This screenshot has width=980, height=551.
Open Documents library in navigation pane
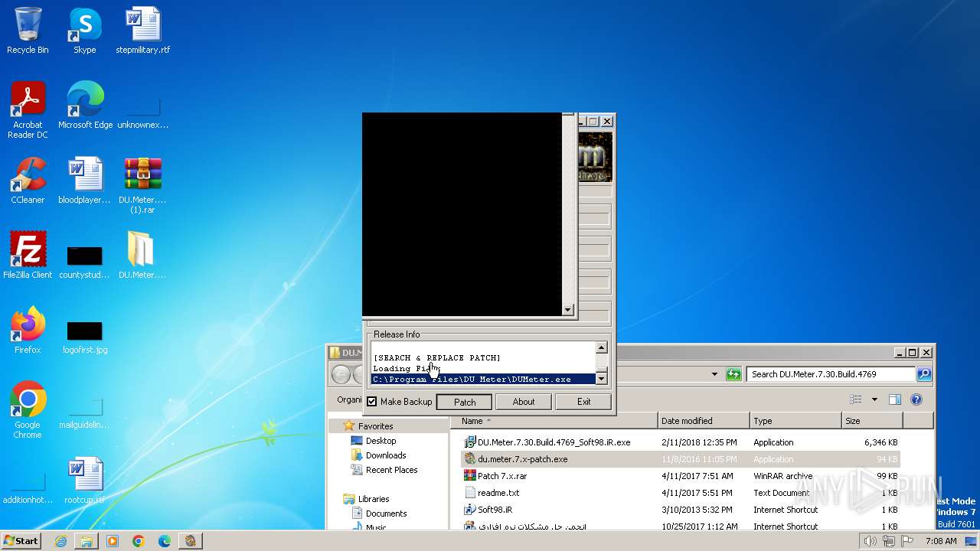[386, 514]
